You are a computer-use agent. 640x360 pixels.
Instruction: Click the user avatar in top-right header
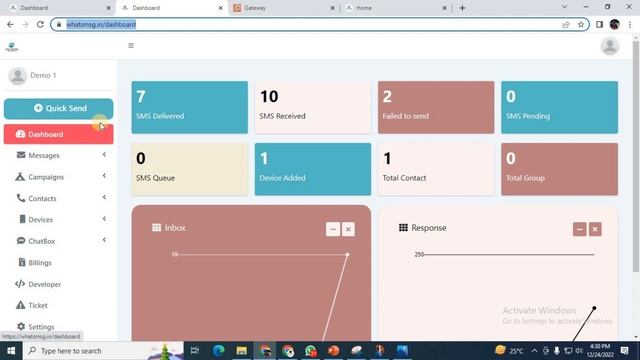pyautogui.click(x=610, y=46)
